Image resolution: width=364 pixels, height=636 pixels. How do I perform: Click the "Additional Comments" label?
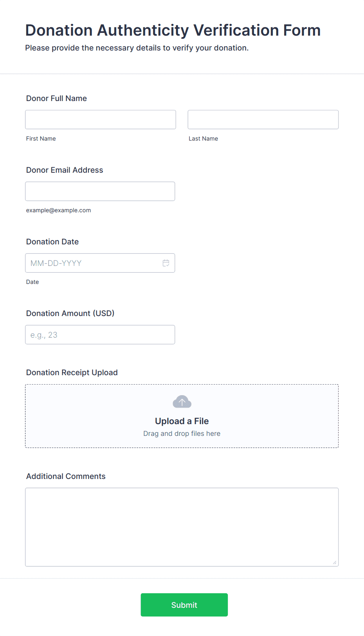(66, 476)
